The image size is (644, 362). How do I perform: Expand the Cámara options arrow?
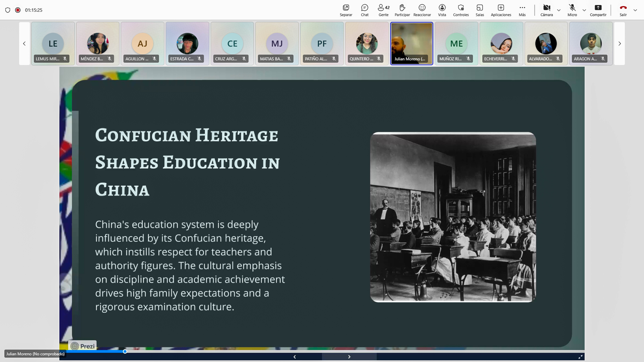click(559, 10)
